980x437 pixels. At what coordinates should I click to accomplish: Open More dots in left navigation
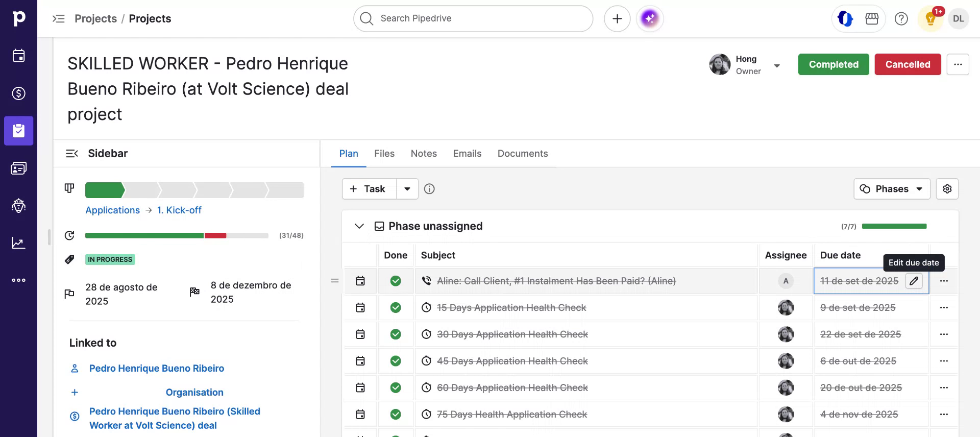coord(18,280)
